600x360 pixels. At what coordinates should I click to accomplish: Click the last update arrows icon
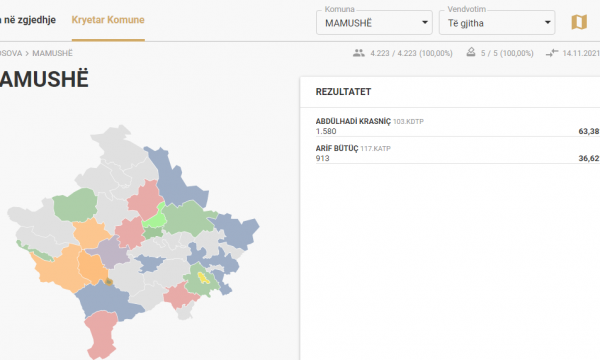tap(552, 53)
